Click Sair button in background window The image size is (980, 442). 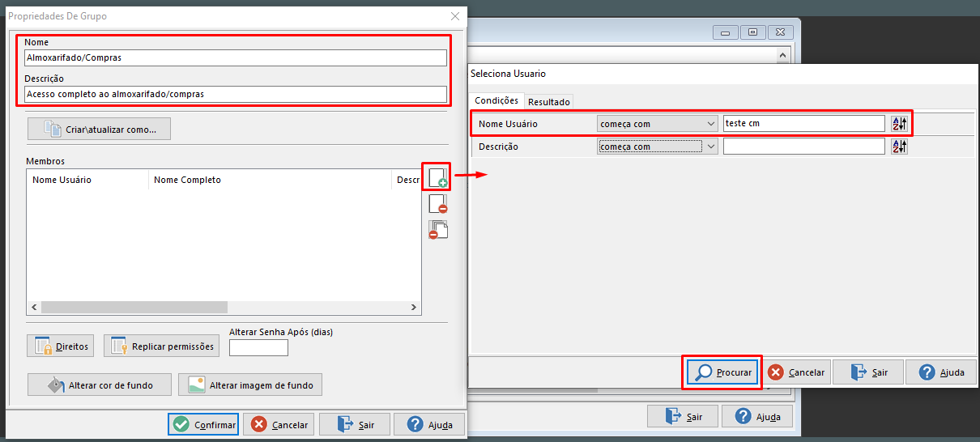(x=683, y=416)
